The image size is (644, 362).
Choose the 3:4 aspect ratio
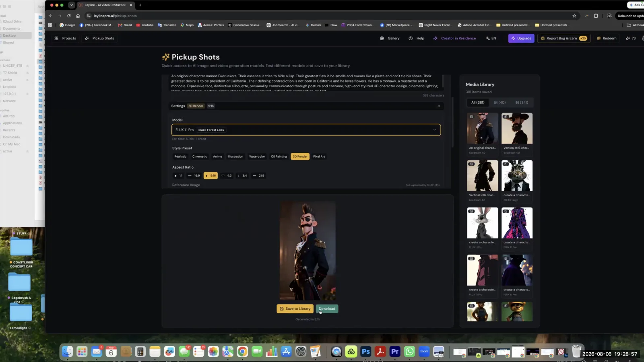(x=242, y=176)
